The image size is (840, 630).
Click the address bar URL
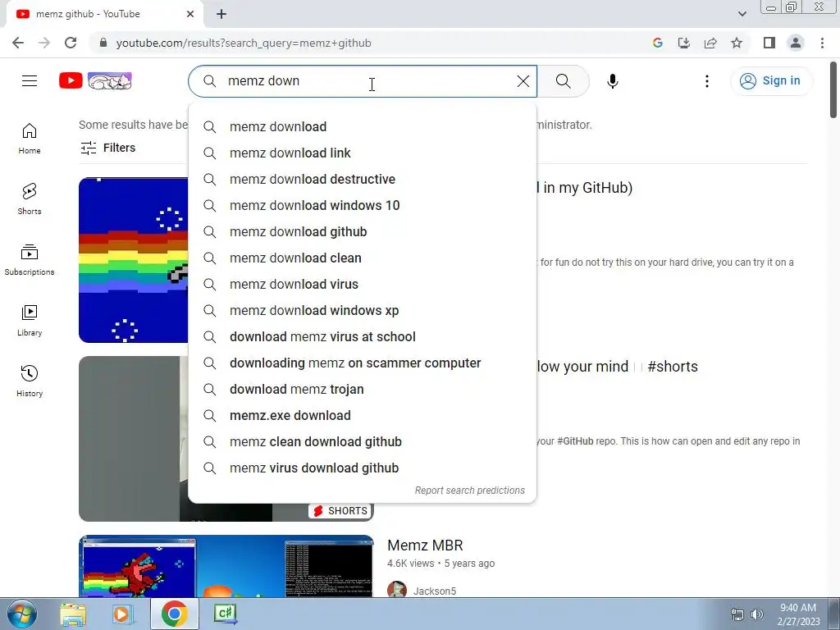click(244, 43)
